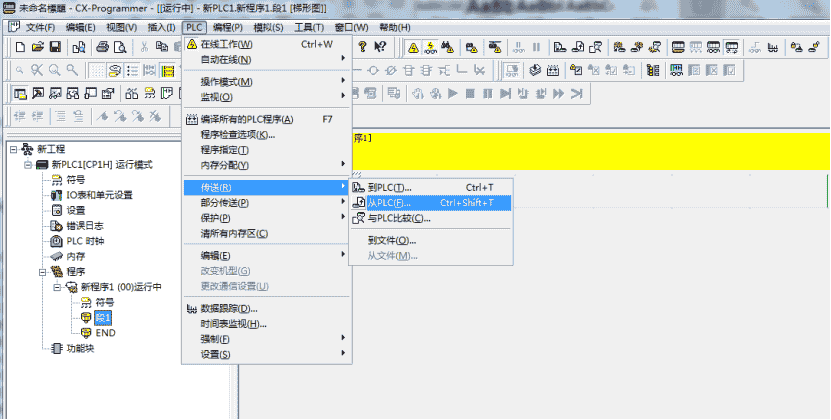Click the simulation play button icon

coord(453,94)
